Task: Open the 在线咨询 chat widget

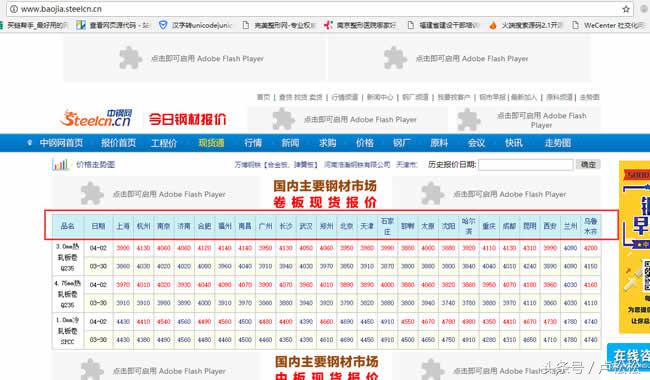Action: pos(628,357)
